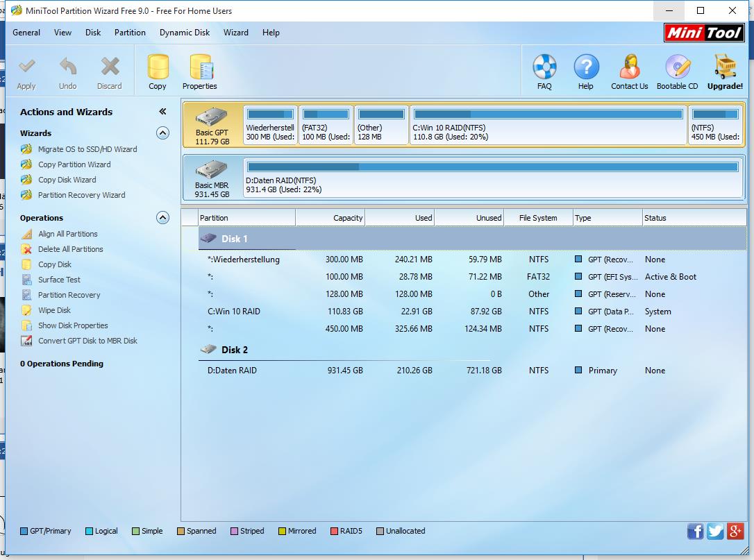Choose Delete All Partitions operation
The image size is (754, 560).
coord(71,249)
